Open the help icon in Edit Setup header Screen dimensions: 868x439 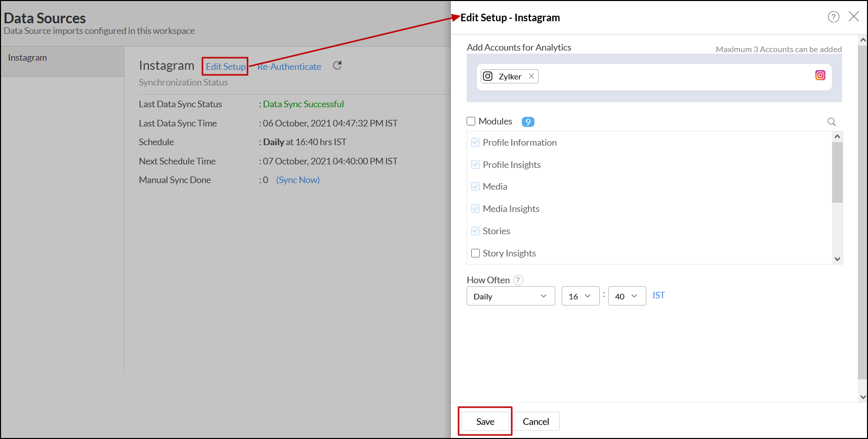point(833,17)
